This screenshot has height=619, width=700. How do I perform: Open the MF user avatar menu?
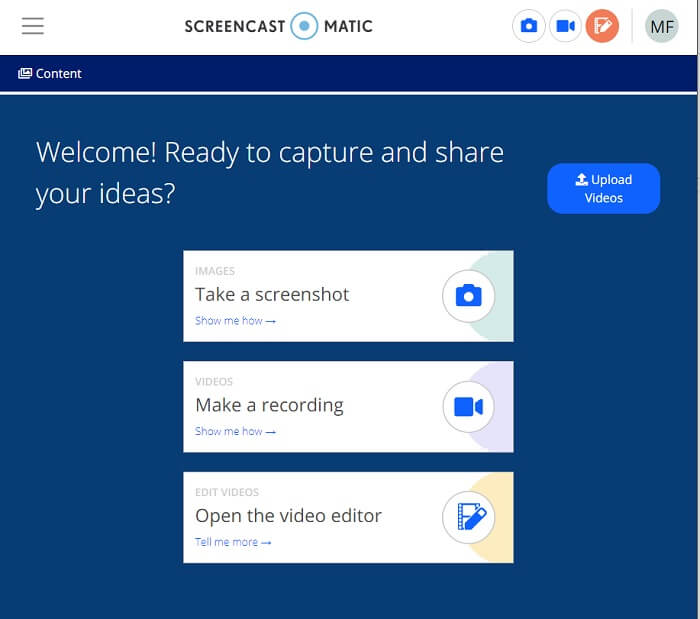(x=662, y=26)
